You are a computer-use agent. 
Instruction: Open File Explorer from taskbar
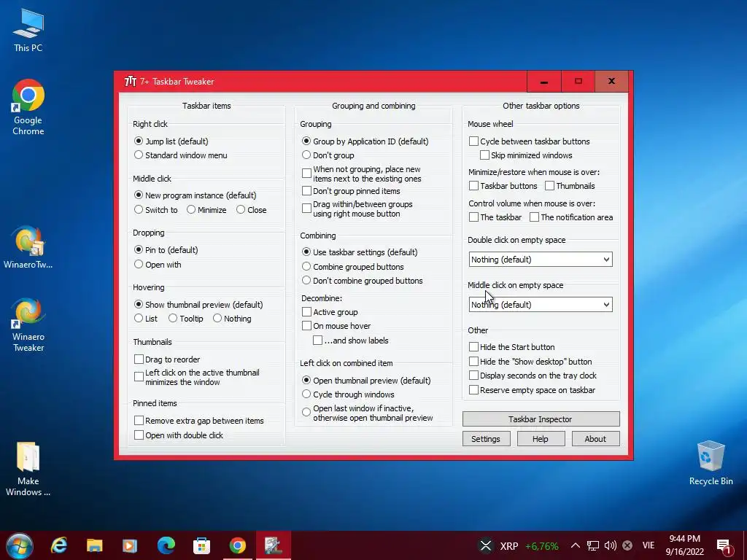pyautogui.click(x=95, y=545)
